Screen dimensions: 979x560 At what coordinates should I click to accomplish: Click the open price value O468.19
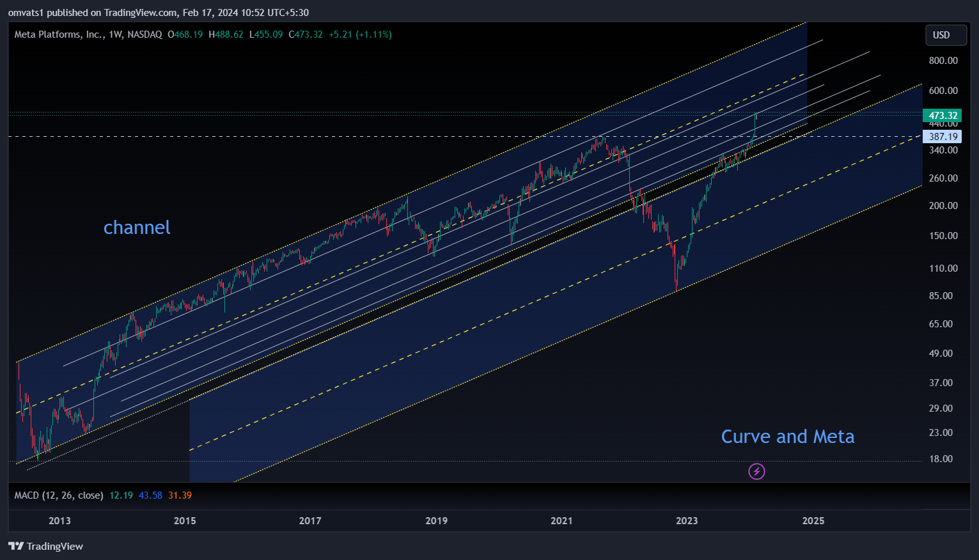[x=185, y=35]
